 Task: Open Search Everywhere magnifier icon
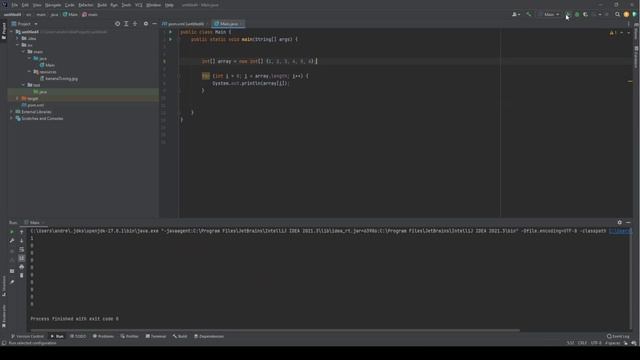(x=618, y=14)
